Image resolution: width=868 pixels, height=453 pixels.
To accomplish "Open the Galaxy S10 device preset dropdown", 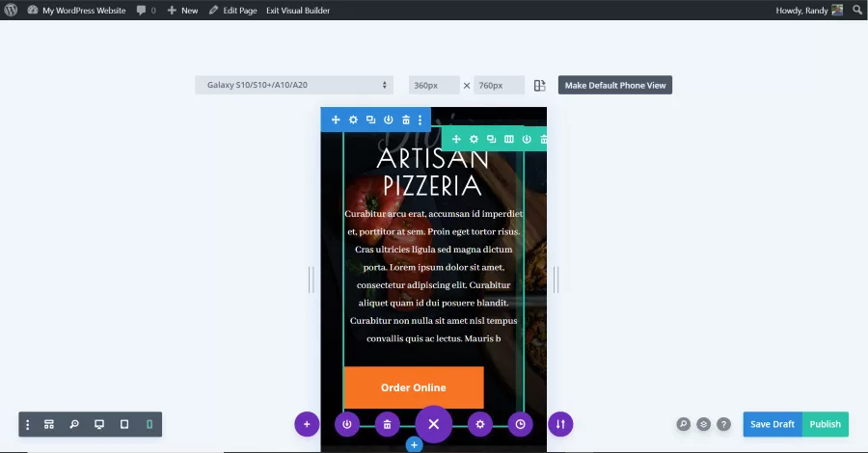I will pyautogui.click(x=294, y=85).
